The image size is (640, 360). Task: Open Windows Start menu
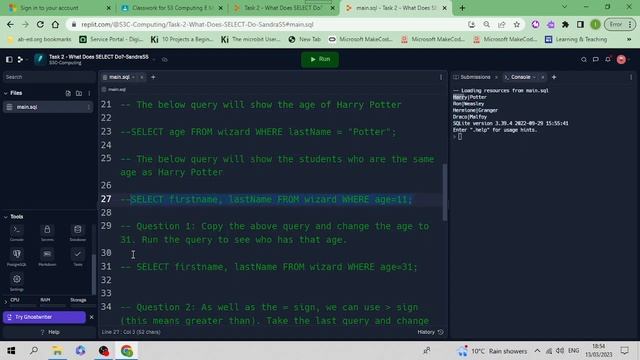(11, 351)
